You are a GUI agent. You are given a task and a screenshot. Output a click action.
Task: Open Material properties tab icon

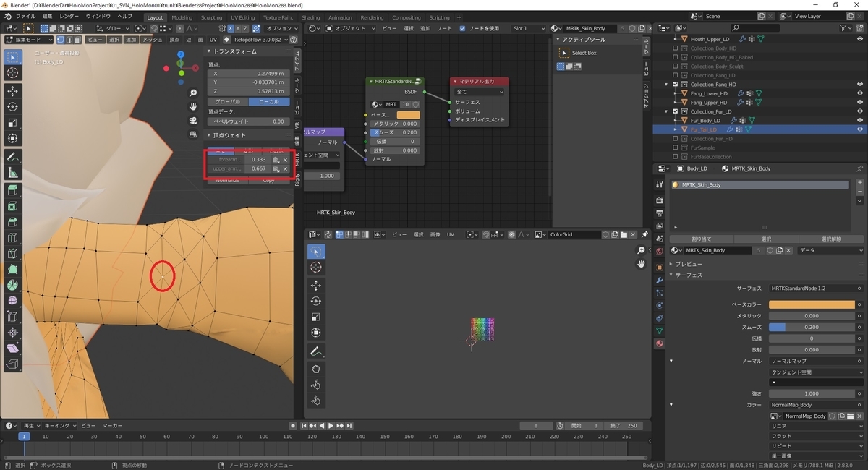(659, 343)
